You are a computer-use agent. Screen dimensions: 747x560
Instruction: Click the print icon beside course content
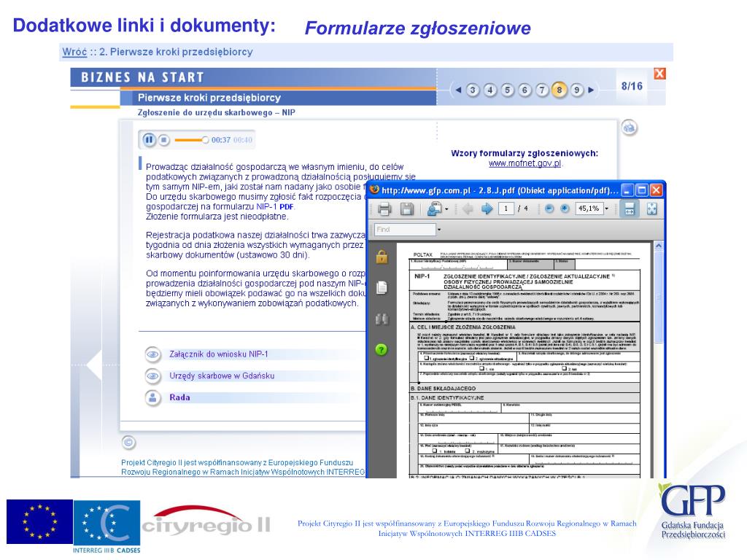(630, 128)
